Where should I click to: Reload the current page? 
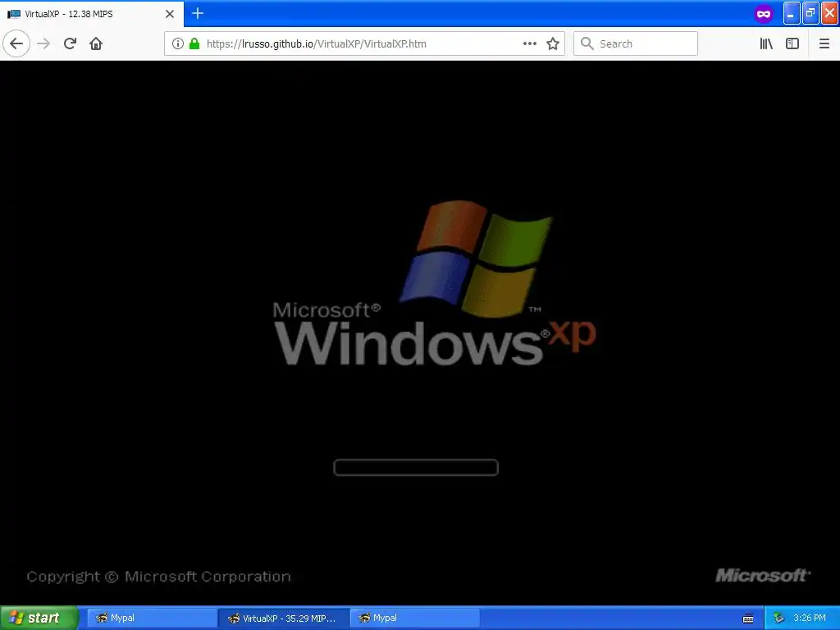70,43
